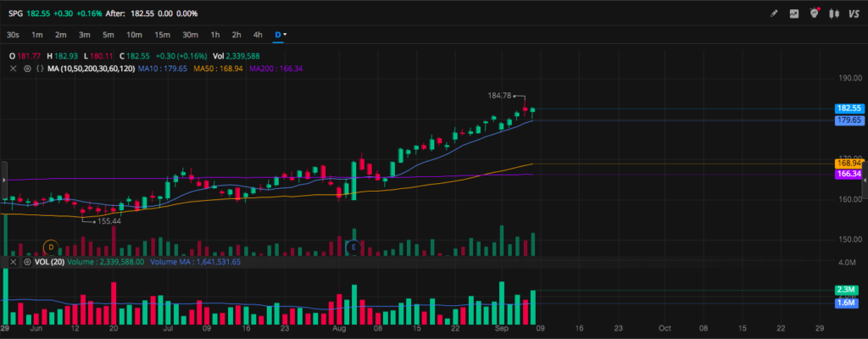
Task: Remove the MA indicator from chart
Action: point(13,68)
